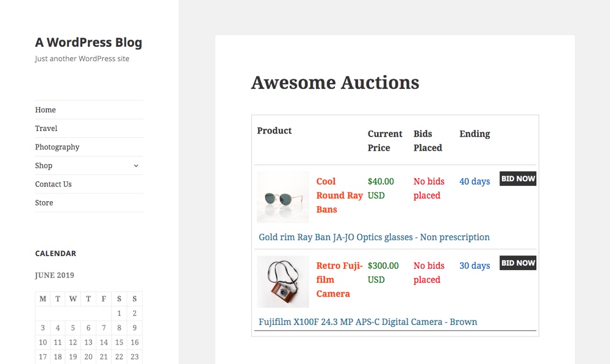Open the Photography menu link
Screen dimensions: 610x364
(x=57, y=147)
